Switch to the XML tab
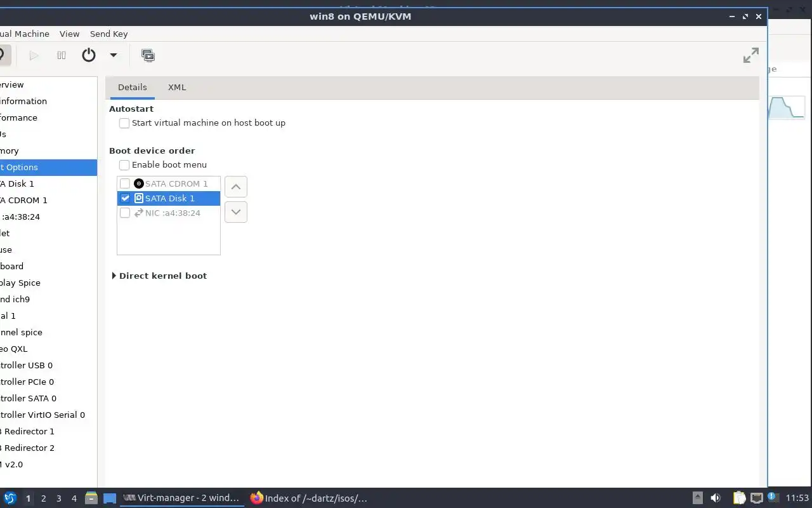Image resolution: width=812 pixels, height=508 pixels. coord(177,87)
